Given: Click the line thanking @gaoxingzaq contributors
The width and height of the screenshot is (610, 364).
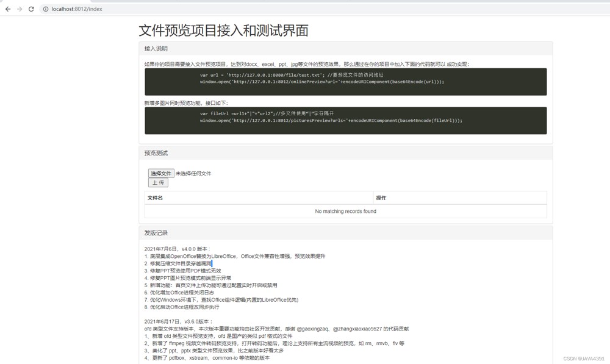Looking at the screenshot, I should (x=276, y=329).
